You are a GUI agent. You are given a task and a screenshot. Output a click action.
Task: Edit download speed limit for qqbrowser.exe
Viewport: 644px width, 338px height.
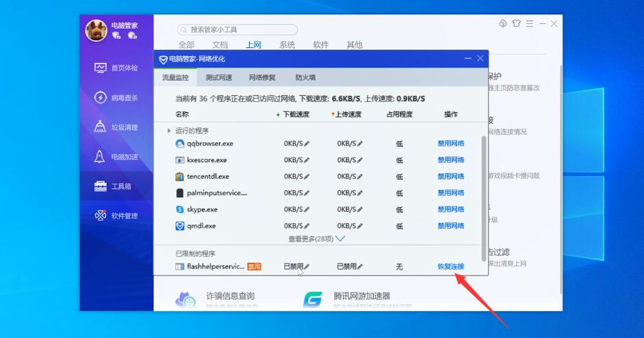(307, 144)
